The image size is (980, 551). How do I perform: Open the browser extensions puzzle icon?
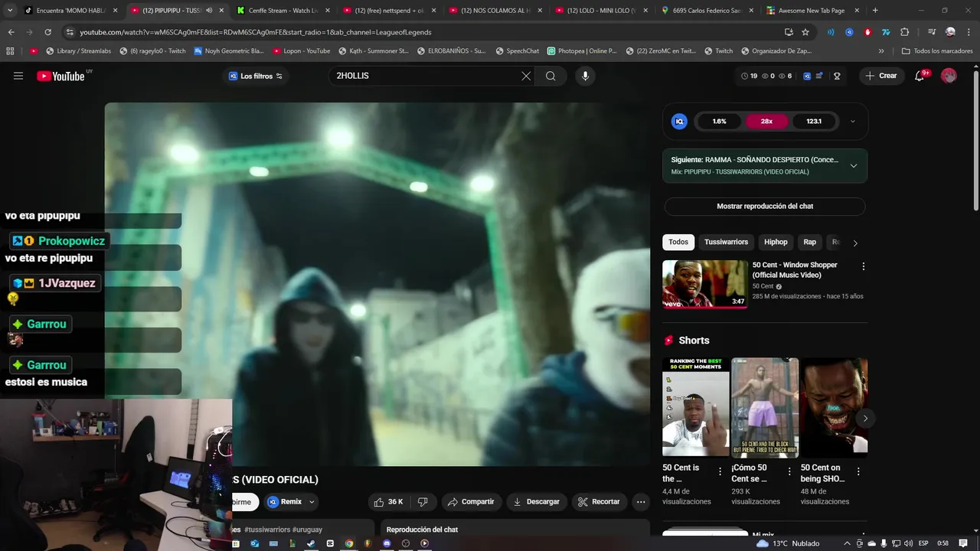(x=904, y=32)
